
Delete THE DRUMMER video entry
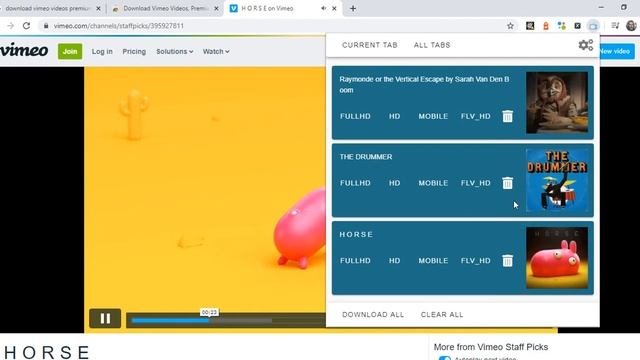click(507, 183)
